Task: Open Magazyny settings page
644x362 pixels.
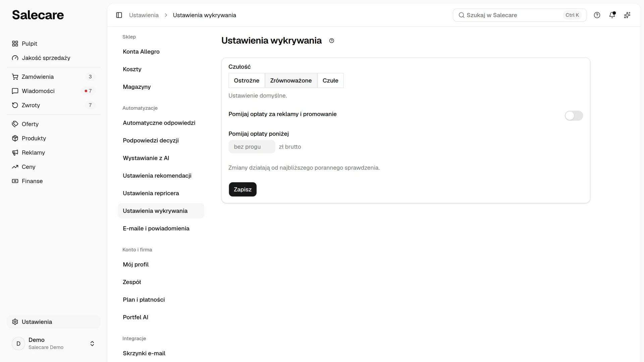Action: pos(161,87)
